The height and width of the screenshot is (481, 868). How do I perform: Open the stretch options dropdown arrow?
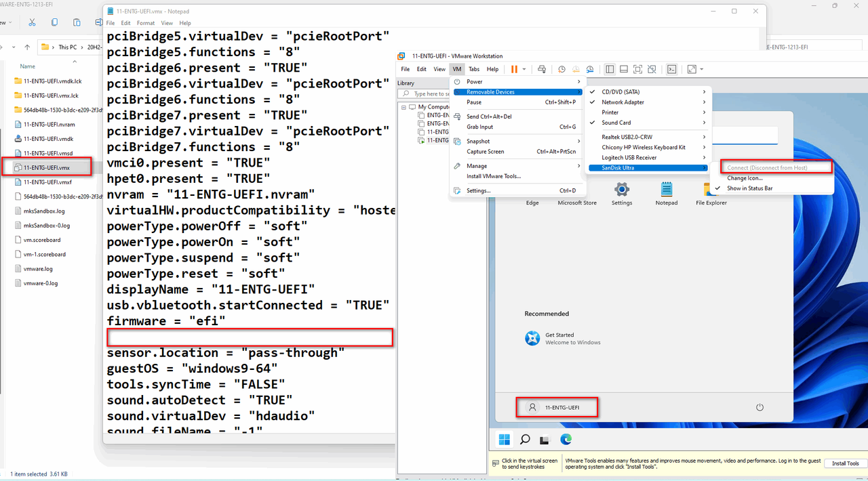click(x=701, y=69)
